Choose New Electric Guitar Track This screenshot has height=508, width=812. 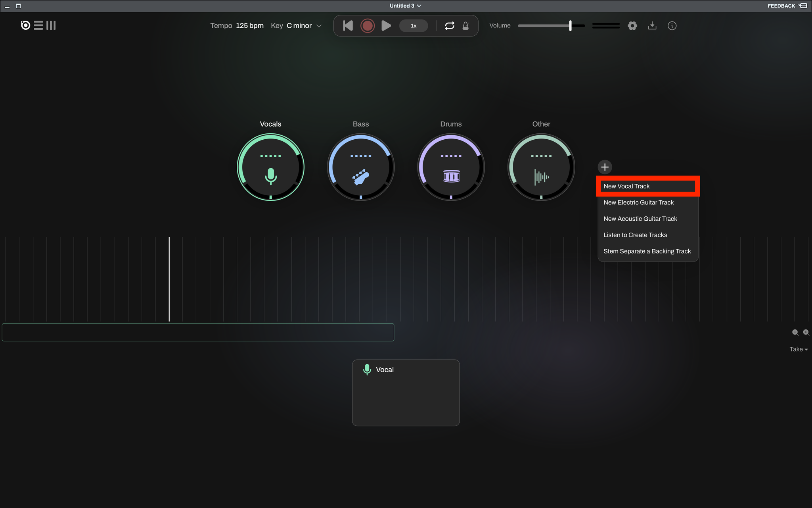[x=648, y=202]
